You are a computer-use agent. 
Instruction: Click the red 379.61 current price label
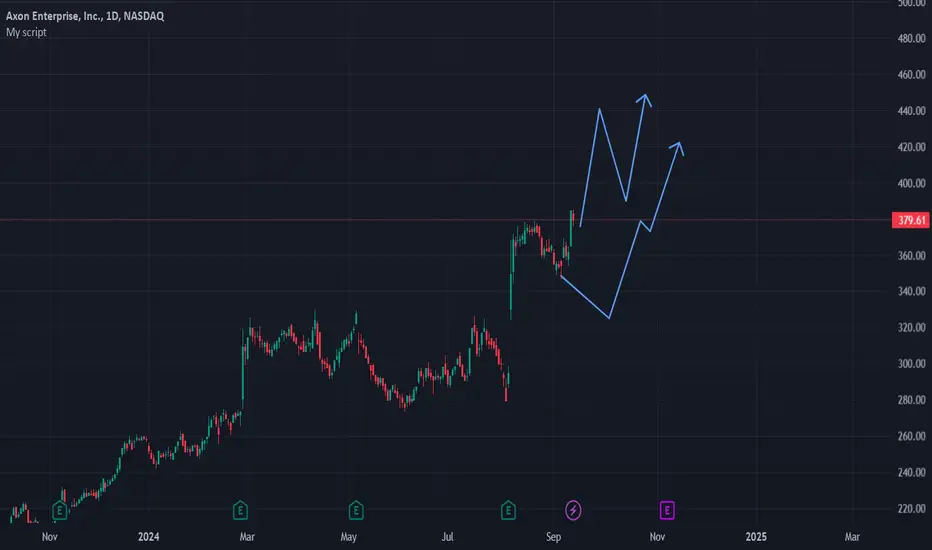click(x=911, y=221)
